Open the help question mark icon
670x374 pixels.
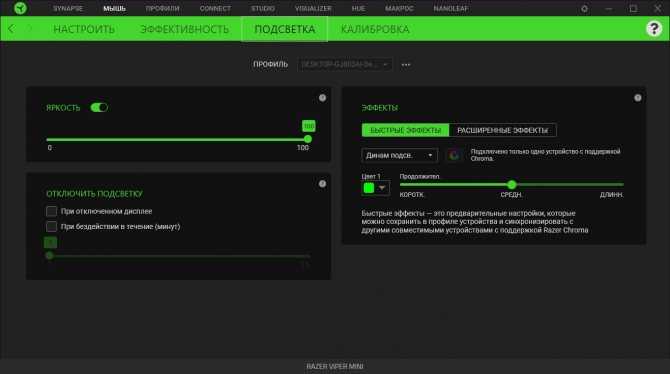coord(654,29)
